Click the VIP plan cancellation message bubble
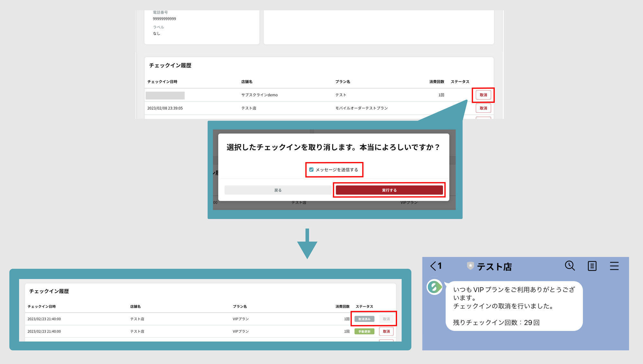643x364 pixels. tap(514, 306)
